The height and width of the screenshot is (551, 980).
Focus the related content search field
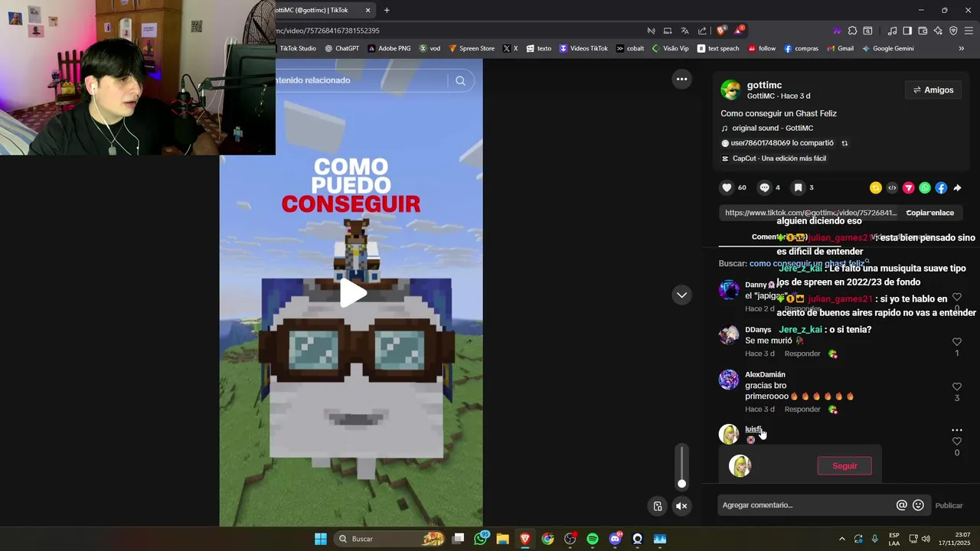[360, 80]
